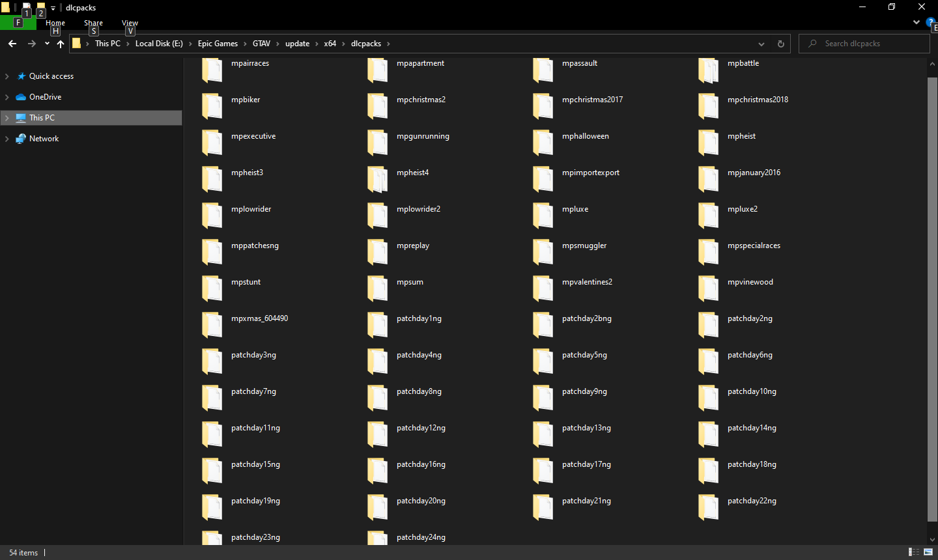This screenshot has height=560, width=938.
Task: Select Quick access in navigation pane
Action: pos(51,76)
